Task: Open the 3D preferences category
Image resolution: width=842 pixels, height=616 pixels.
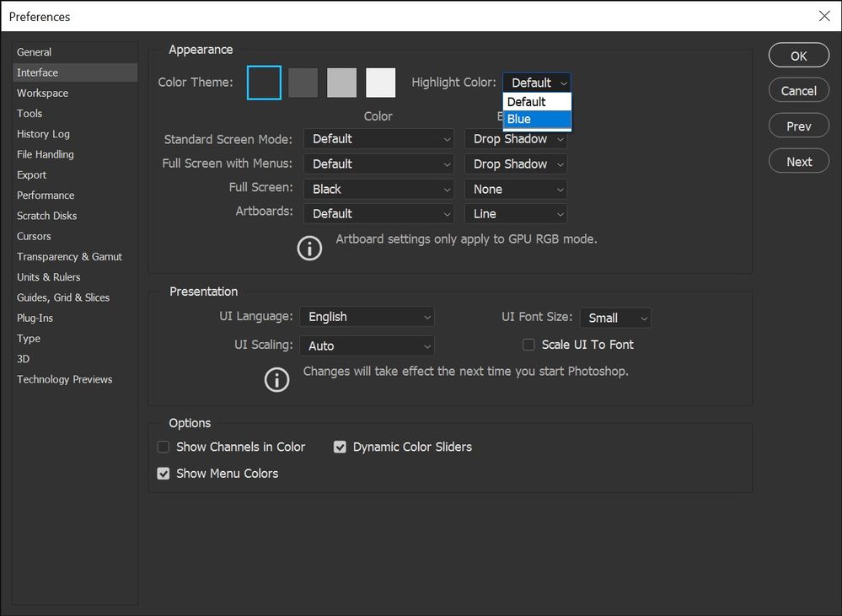Action: (x=75, y=358)
